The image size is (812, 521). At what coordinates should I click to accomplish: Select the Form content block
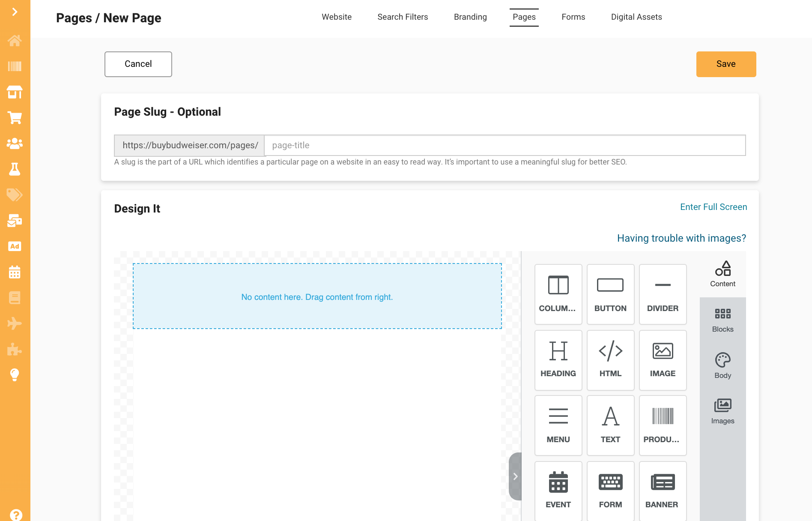click(x=611, y=491)
